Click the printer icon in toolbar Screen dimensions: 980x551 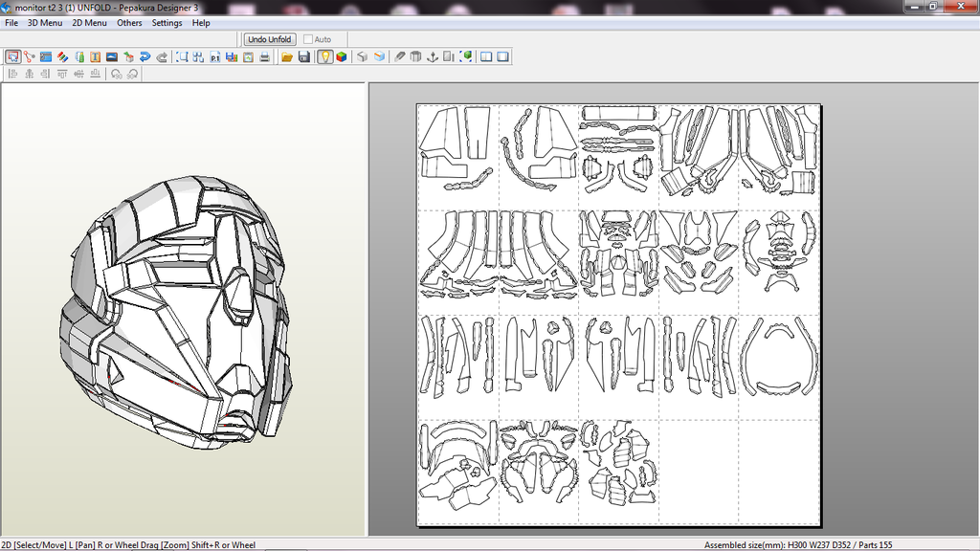[x=264, y=57]
